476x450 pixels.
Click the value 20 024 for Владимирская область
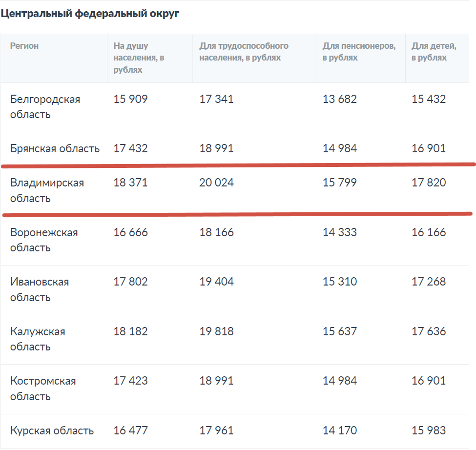(x=216, y=183)
